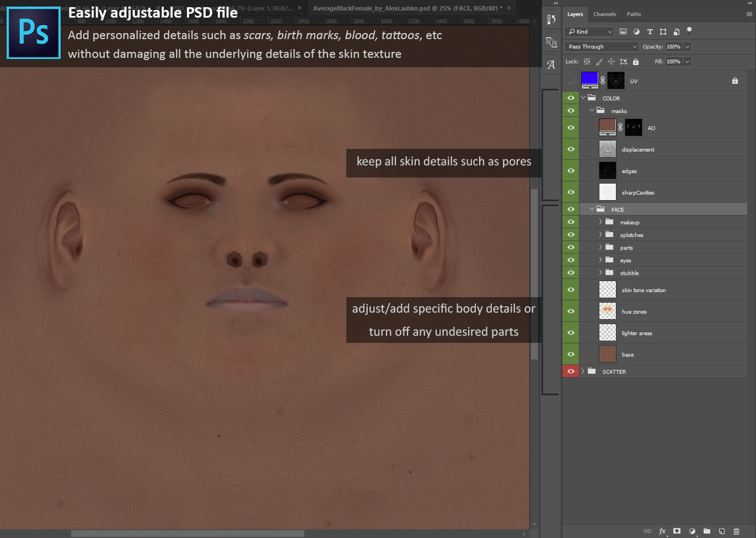The image size is (756, 538).
Task: Click the Link layers icon
Action: tap(647, 531)
